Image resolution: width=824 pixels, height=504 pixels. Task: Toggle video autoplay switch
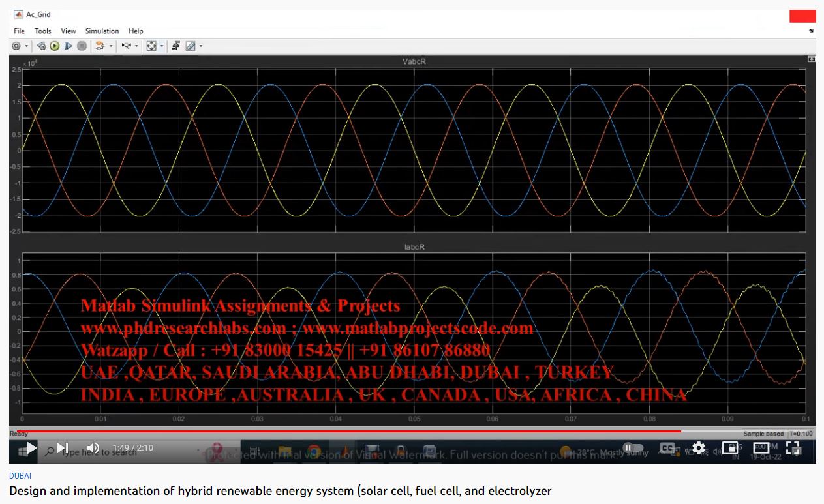(630, 448)
